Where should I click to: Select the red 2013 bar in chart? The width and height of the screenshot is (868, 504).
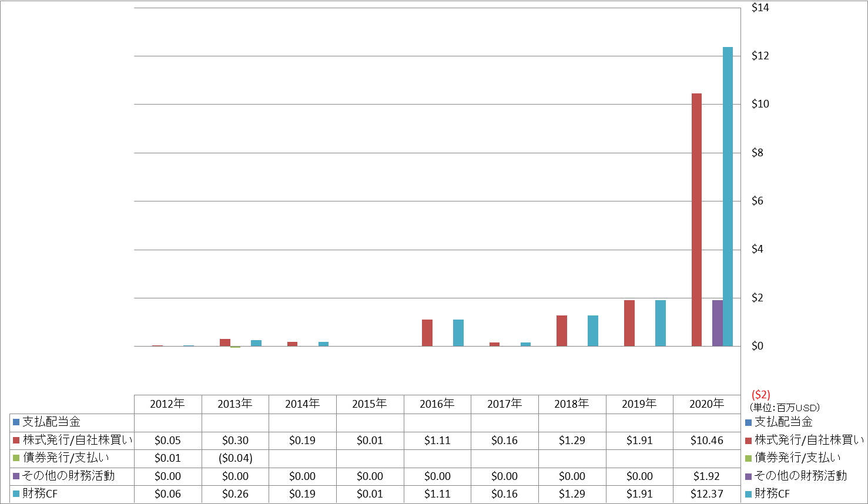225,342
